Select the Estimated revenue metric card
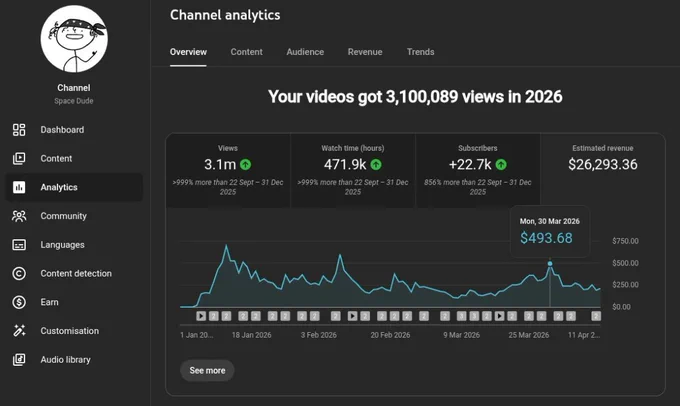The image size is (680, 406). tap(602, 170)
